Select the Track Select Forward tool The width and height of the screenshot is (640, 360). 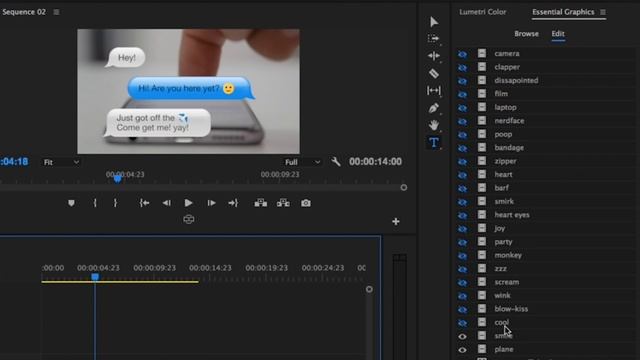click(x=433, y=38)
